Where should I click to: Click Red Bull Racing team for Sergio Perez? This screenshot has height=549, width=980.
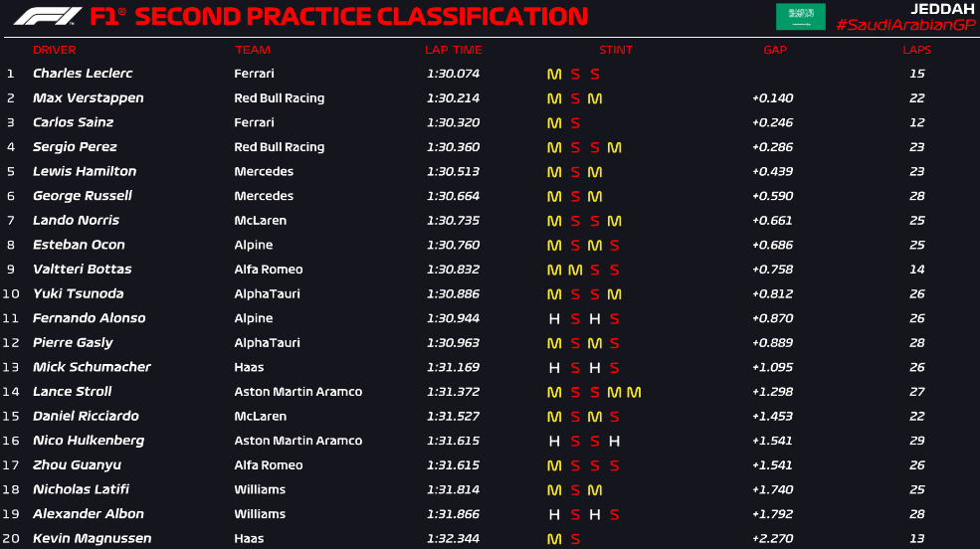coord(280,147)
